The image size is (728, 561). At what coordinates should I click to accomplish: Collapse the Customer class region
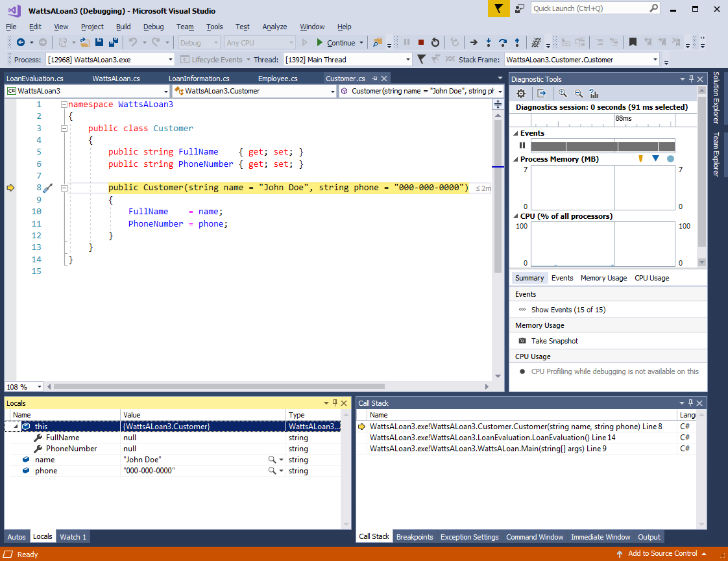tap(64, 129)
